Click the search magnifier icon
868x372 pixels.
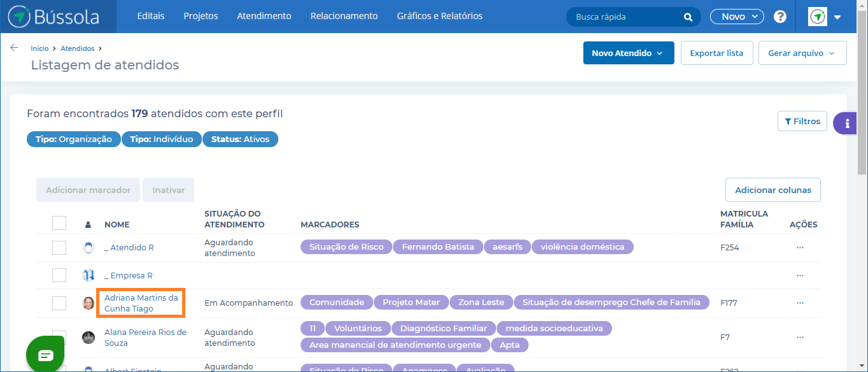[688, 17]
